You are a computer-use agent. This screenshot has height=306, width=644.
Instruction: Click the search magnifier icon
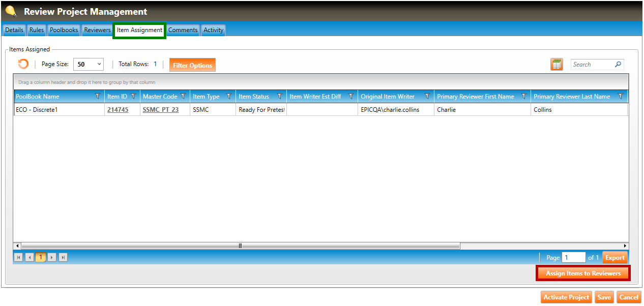pos(618,65)
